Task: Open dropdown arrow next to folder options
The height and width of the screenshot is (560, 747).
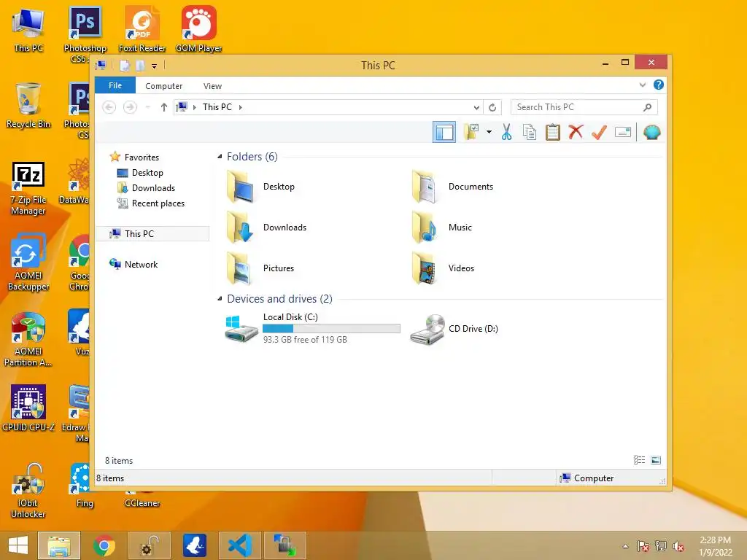Action: pos(489,132)
